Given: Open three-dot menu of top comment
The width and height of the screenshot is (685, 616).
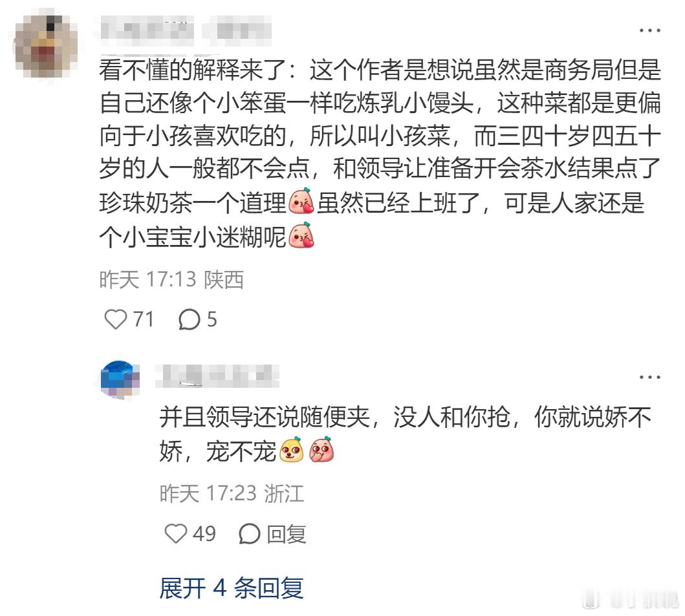Looking at the screenshot, I should point(649,30).
